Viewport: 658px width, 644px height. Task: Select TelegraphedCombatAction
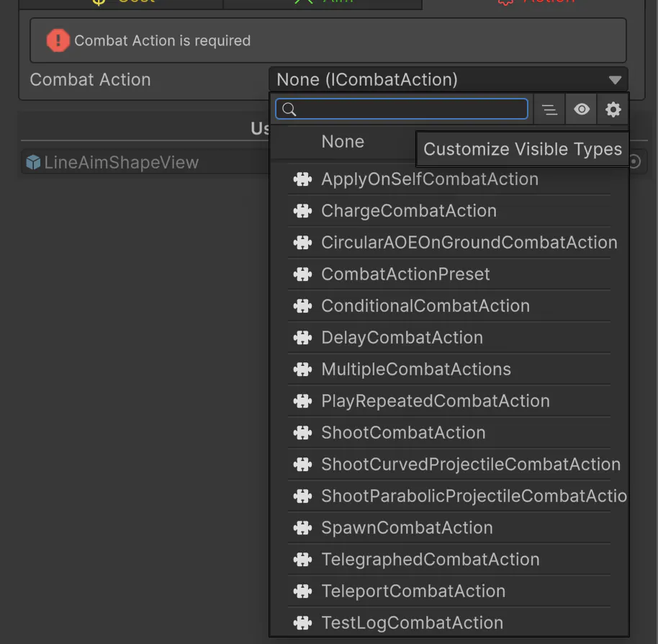[449, 560]
